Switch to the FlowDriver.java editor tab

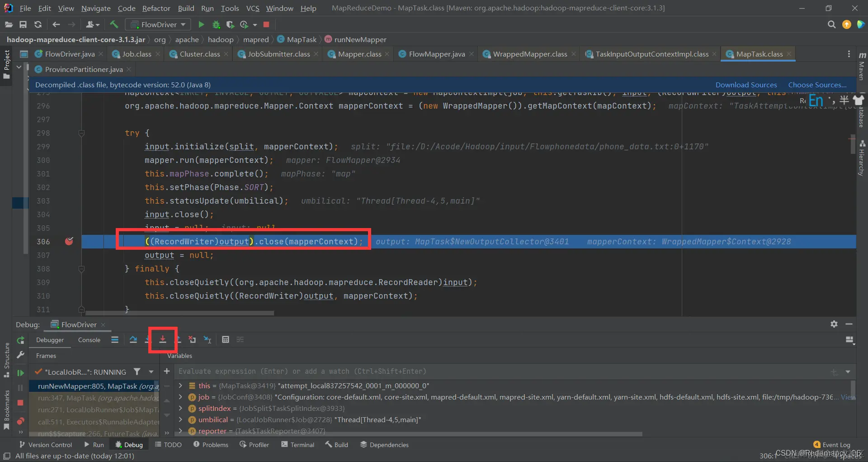tap(70, 54)
